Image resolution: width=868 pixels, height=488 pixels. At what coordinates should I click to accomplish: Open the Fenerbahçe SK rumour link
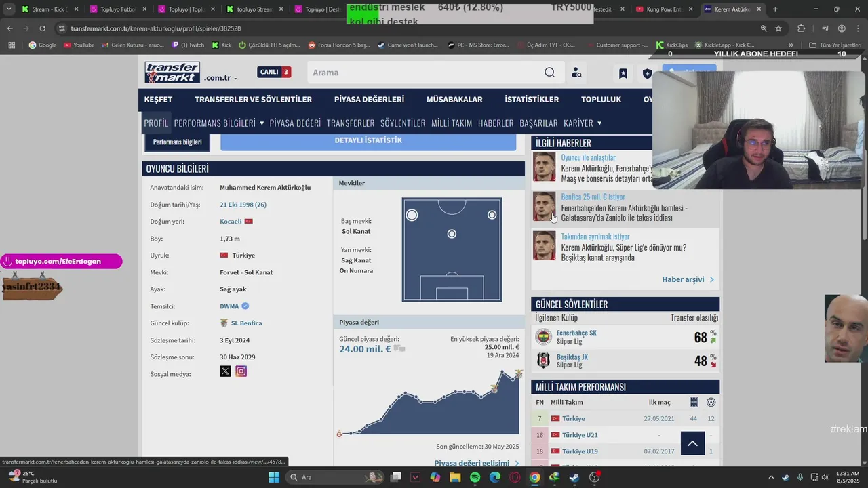pyautogui.click(x=576, y=333)
